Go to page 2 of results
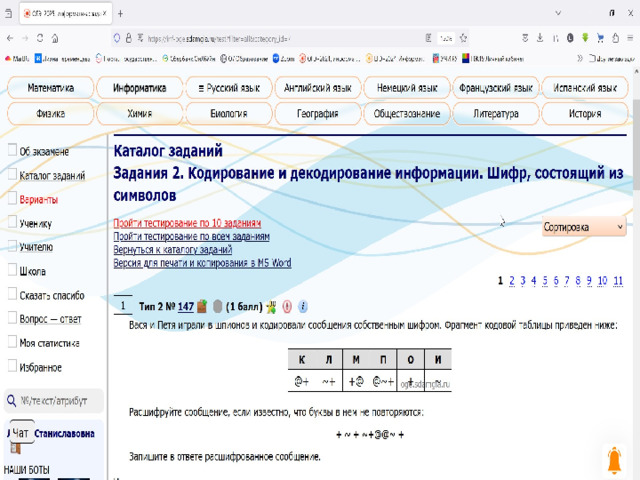Viewport: 640px width, 480px height. [x=512, y=280]
